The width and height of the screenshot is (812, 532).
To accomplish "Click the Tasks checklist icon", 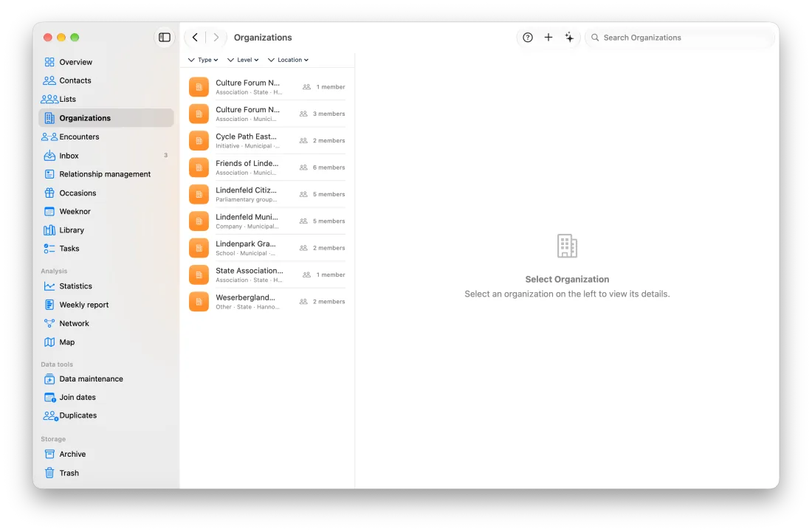I will point(49,249).
